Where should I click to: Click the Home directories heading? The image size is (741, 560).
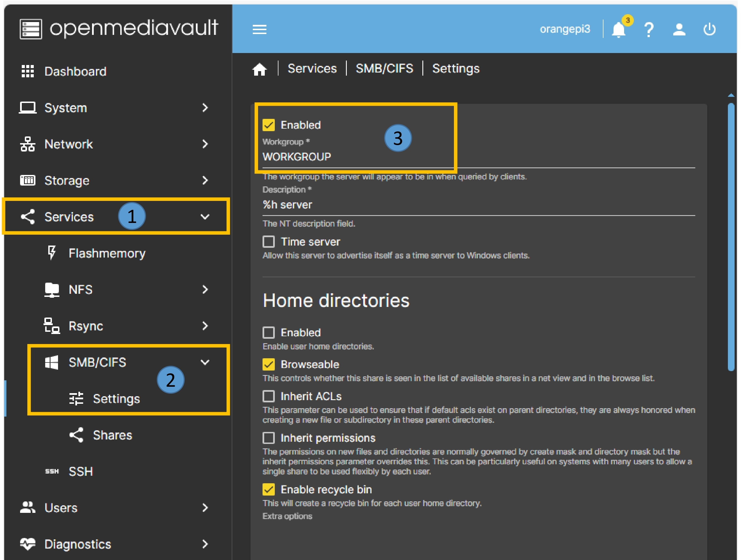point(336,300)
